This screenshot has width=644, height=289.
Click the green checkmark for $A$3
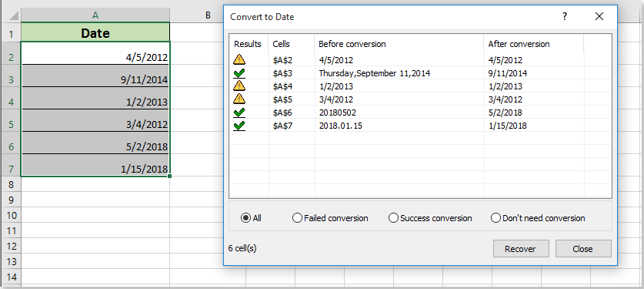[x=239, y=73]
